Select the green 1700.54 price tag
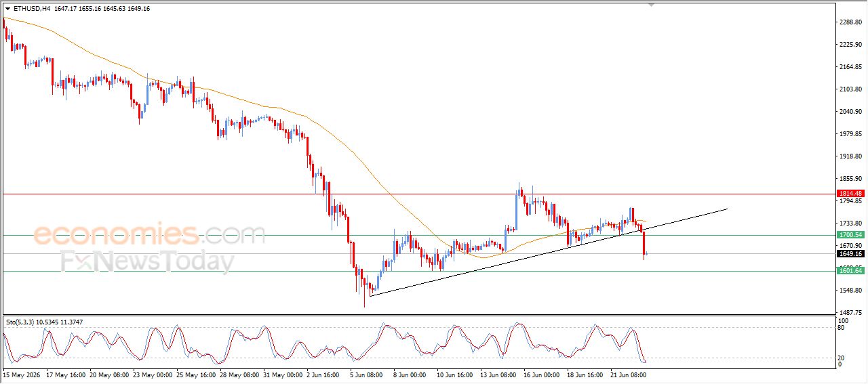Image resolution: width=868 pixels, height=384 pixels. coord(850,235)
